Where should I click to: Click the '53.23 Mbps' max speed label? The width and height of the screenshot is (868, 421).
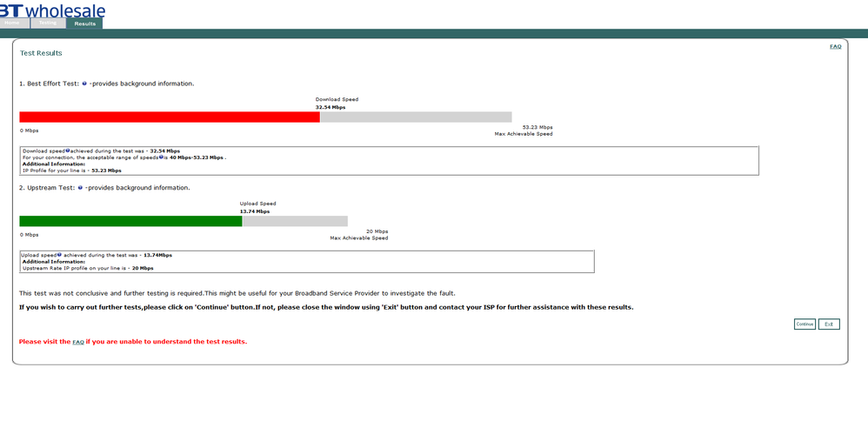click(x=537, y=127)
